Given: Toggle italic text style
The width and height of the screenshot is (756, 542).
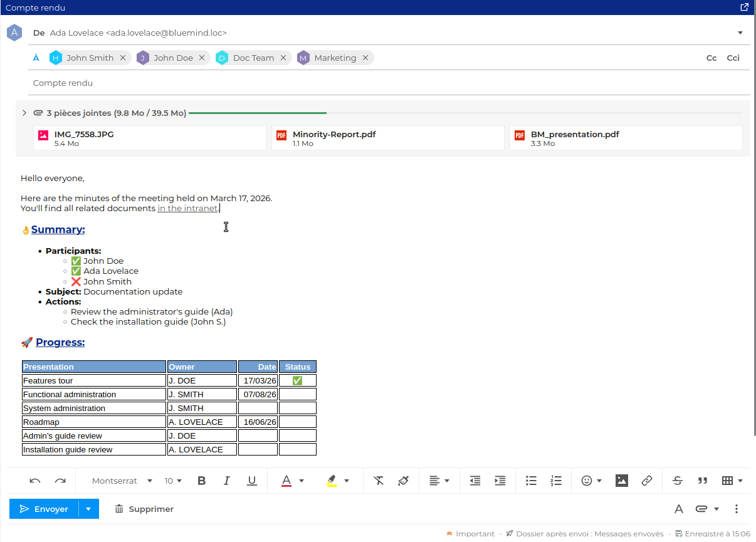Looking at the screenshot, I should click(226, 481).
